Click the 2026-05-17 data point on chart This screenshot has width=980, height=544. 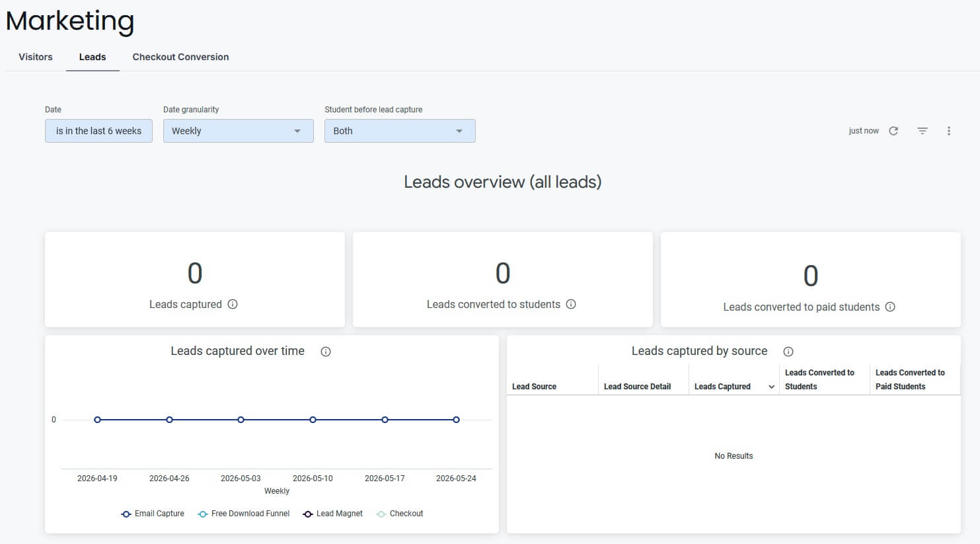point(385,420)
